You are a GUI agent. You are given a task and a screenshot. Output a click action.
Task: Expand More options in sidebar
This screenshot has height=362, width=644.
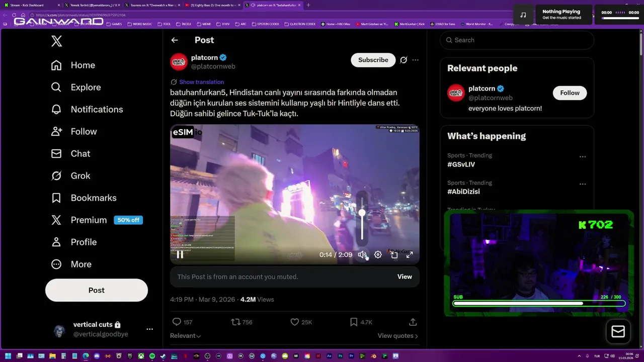pyautogui.click(x=71, y=264)
